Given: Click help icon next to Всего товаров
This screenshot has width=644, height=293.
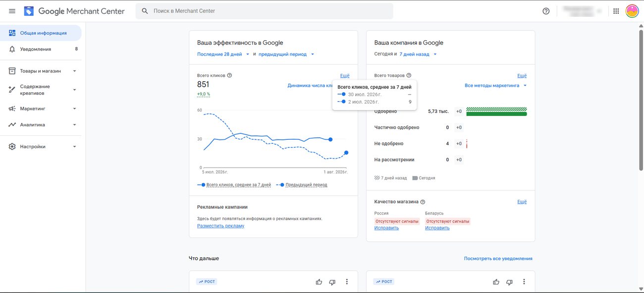Looking at the screenshot, I should (409, 75).
